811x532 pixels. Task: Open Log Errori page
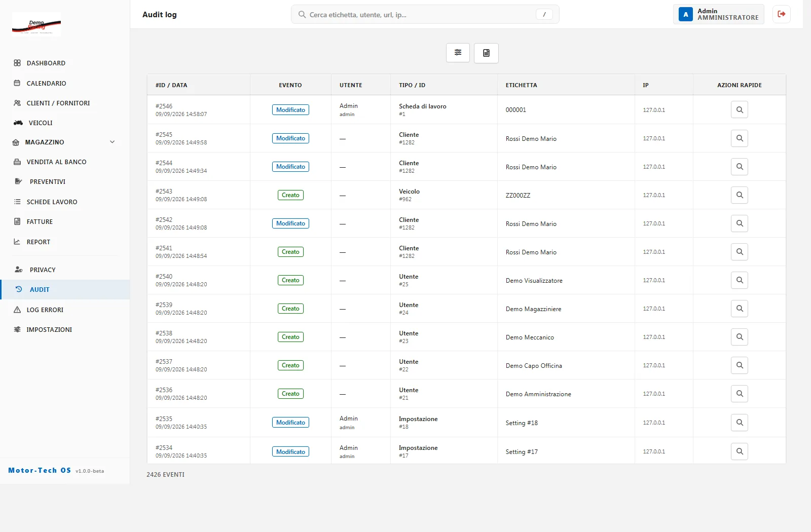[x=65, y=310]
